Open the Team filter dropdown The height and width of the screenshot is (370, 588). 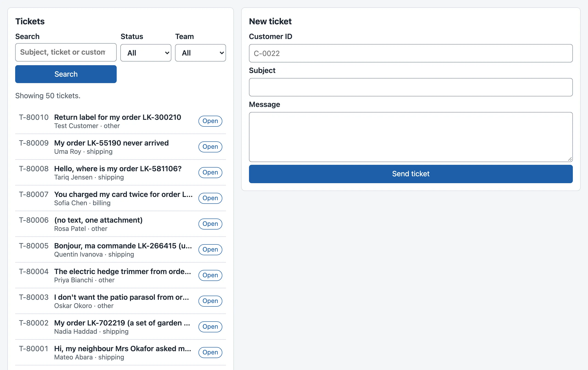pyautogui.click(x=200, y=53)
